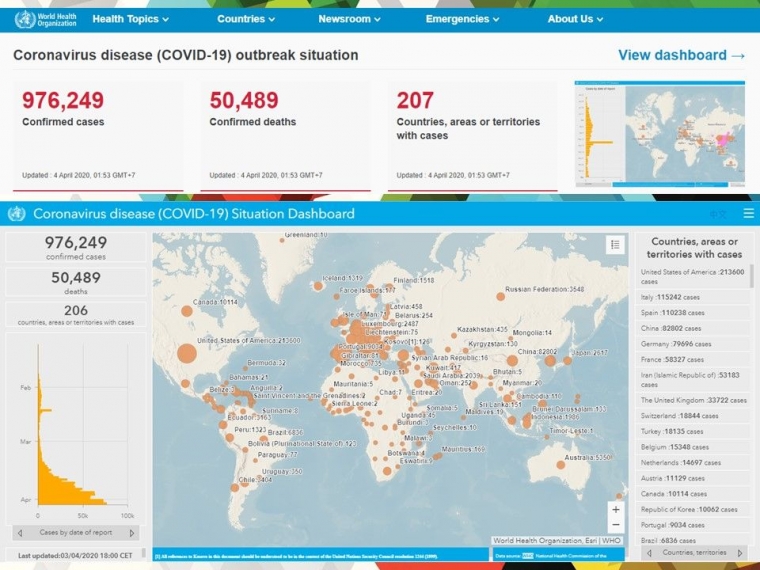This screenshot has height=570, width=760.
Task: Click the China:82802 map label
Action: 538,351
